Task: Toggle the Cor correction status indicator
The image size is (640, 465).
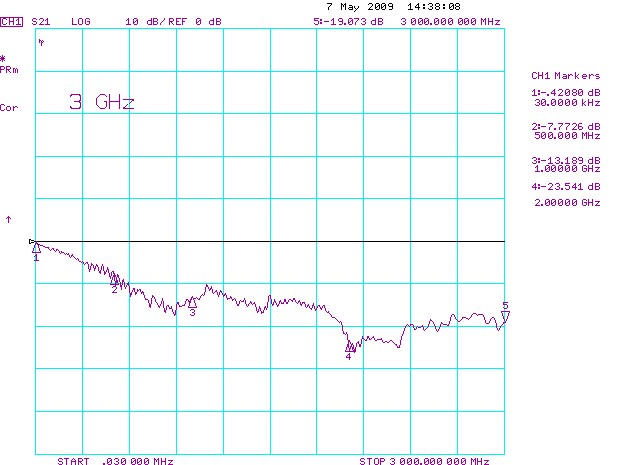Action: (x=9, y=107)
